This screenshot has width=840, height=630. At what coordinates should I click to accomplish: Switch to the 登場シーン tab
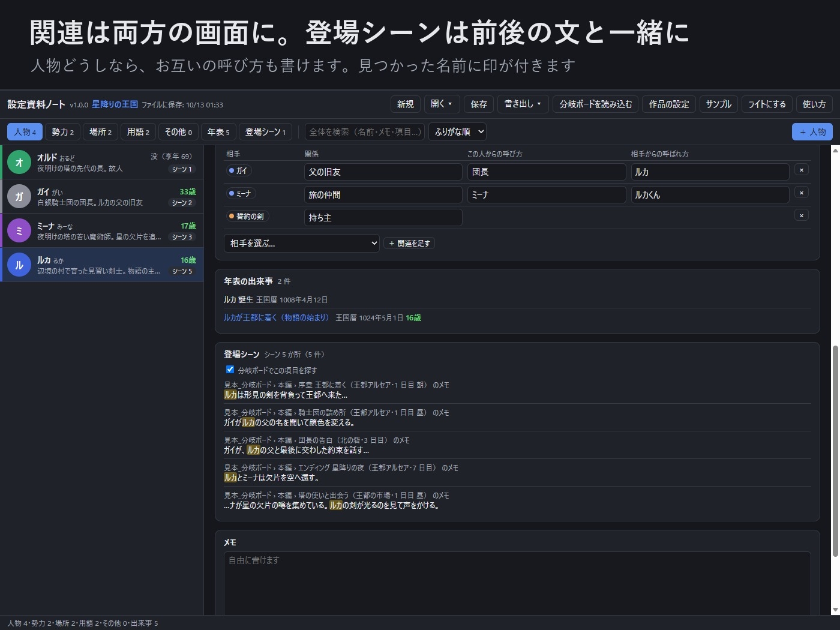pyautogui.click(x=265, y=131)
